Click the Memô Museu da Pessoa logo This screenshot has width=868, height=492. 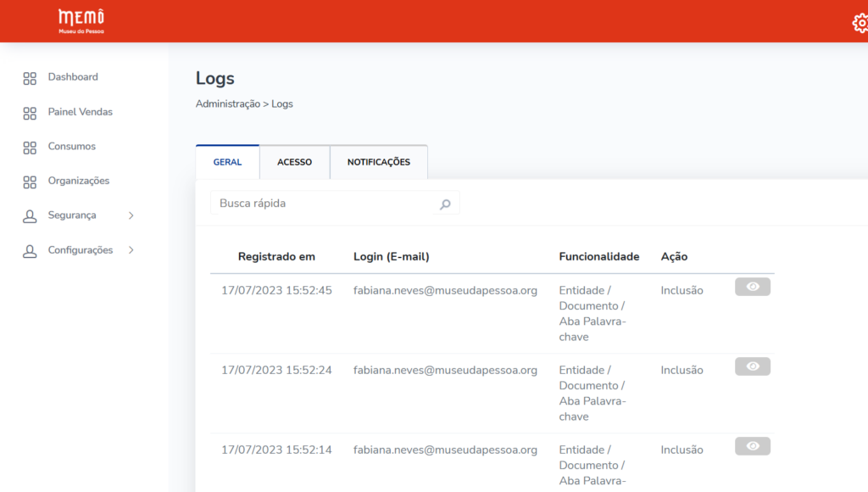point(81,21)
